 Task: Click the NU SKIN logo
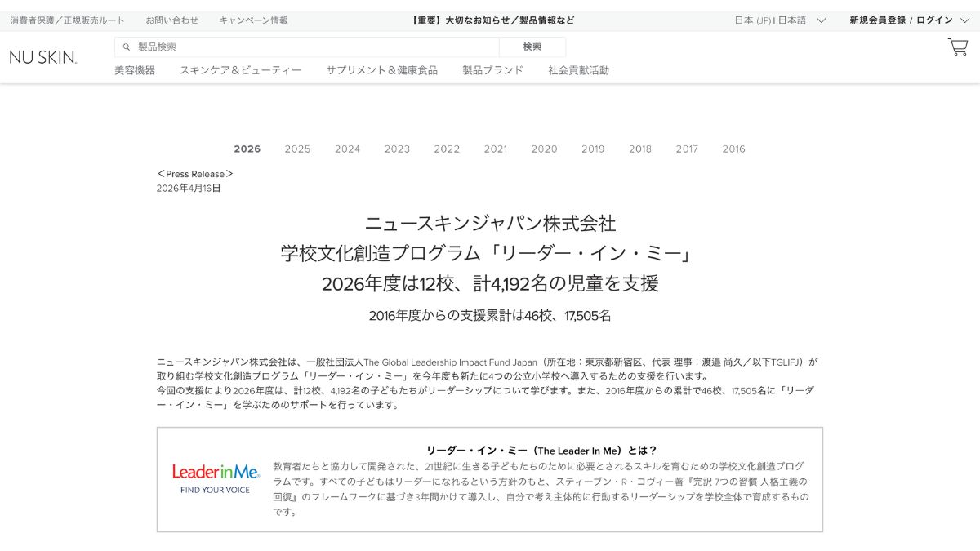[x=43, y=57]
